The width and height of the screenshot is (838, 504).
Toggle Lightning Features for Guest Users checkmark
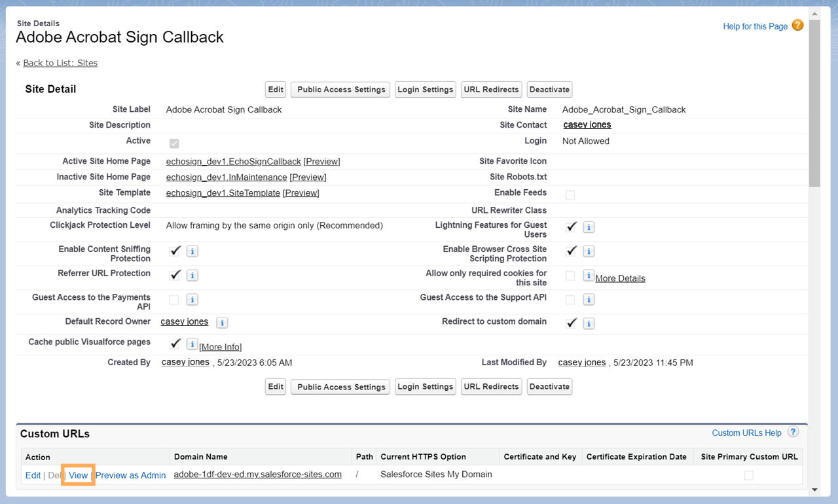coord(572,226)
